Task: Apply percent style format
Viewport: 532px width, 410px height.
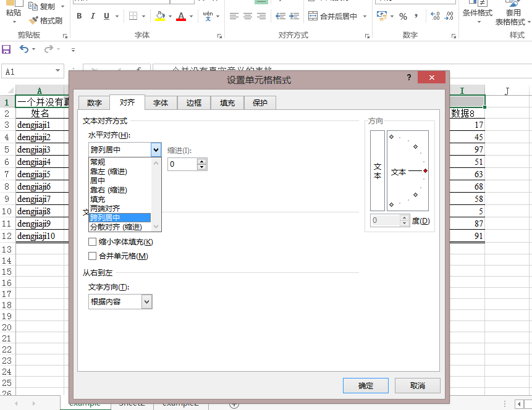Action: 403,16
